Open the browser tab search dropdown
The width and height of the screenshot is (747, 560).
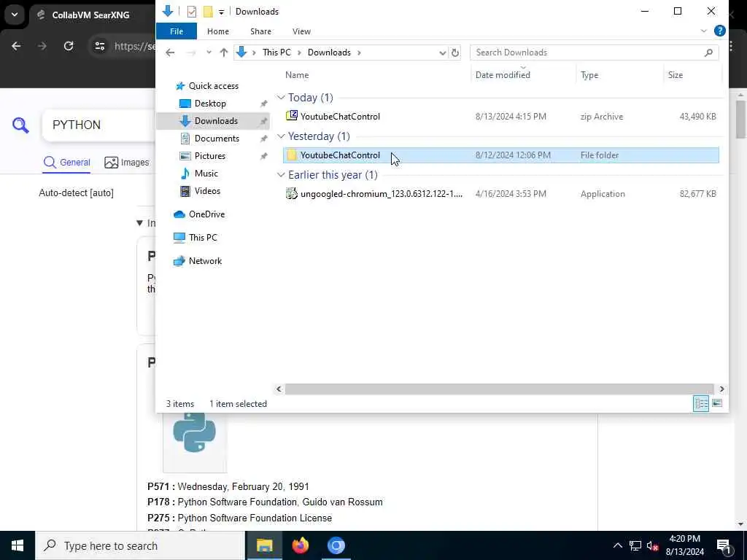click(x=15, y=15)
